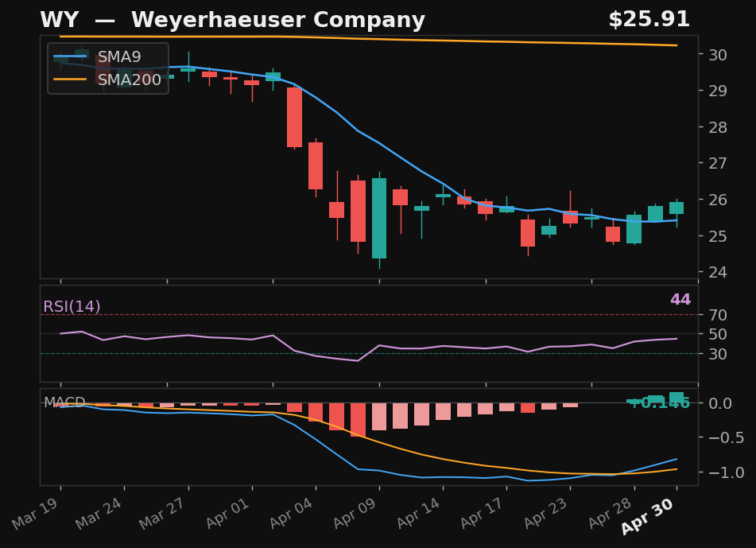The height and width of the screenshot is (548, 756).
Task: Click the Apr 01 date label
Action: (x=227, y=514)
